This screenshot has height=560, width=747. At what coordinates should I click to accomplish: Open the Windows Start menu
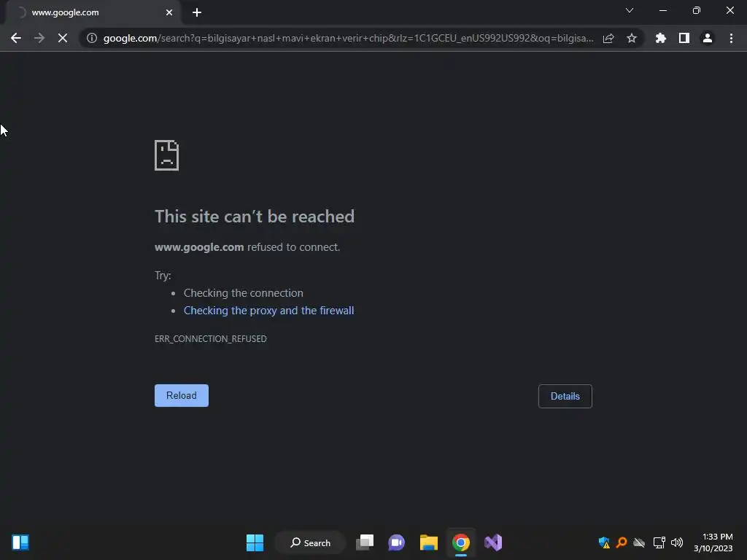click(x=255, y=542)
